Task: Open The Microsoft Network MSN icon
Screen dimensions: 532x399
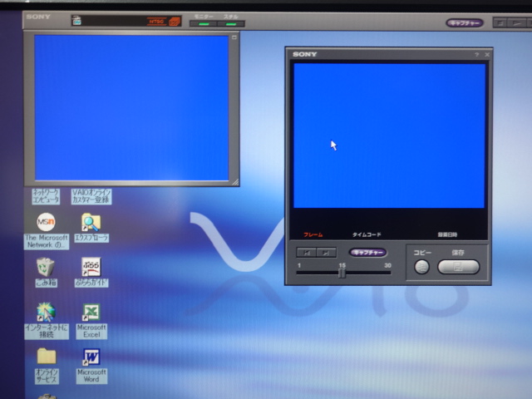Action: pyautogui.click(x=47, y=223)
